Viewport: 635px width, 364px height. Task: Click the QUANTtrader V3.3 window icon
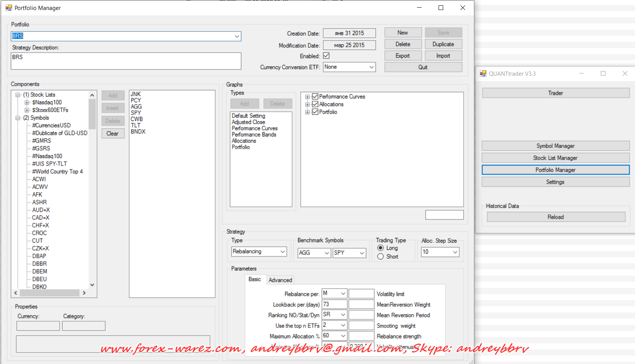click(483, 73)
